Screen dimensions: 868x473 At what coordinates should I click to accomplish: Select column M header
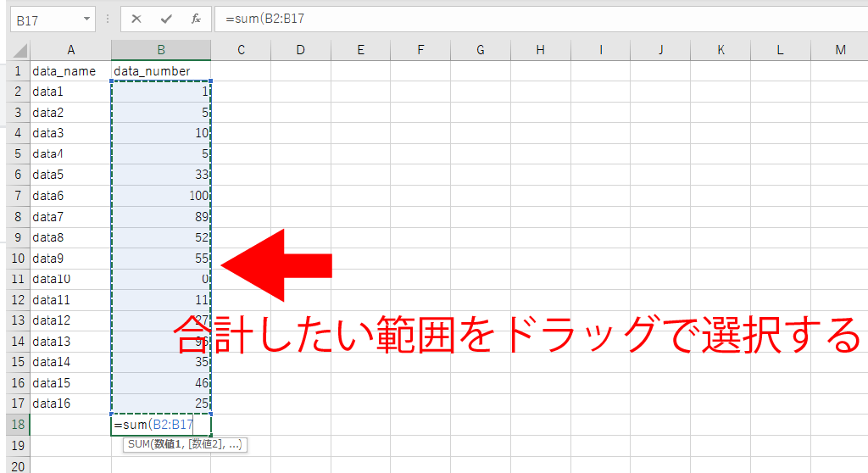pyautogui.click(x=839, y=50)
